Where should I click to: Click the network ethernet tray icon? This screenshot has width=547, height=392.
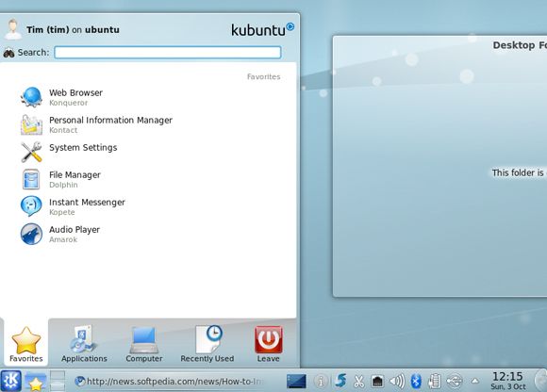click(x=377, y=382)
